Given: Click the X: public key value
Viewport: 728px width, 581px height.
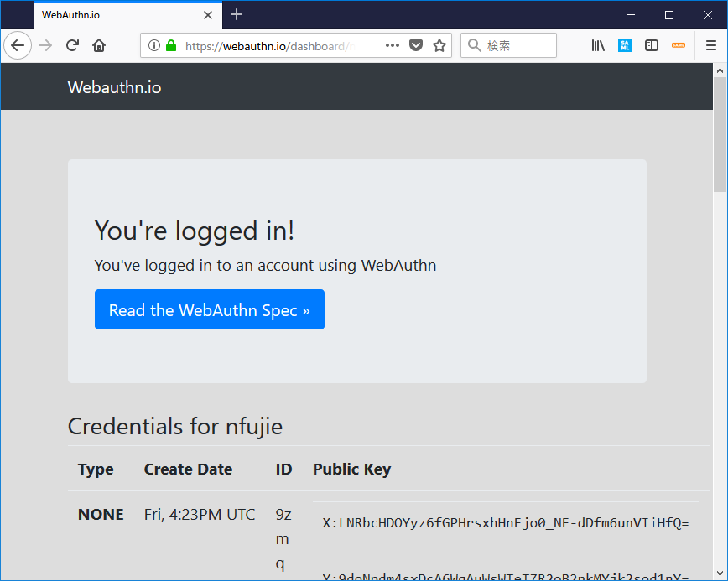Looking at the screenshot, I should point(506,523).
